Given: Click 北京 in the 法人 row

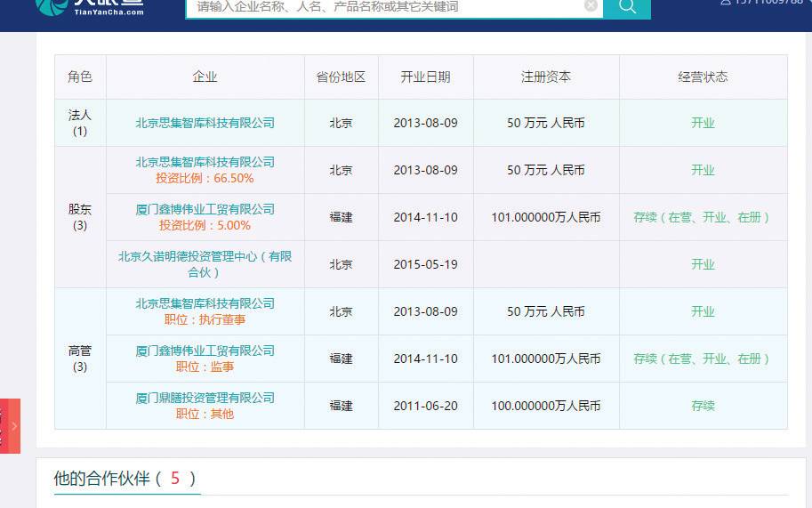Looking at the screenshot, I should [x=342, y=124].
